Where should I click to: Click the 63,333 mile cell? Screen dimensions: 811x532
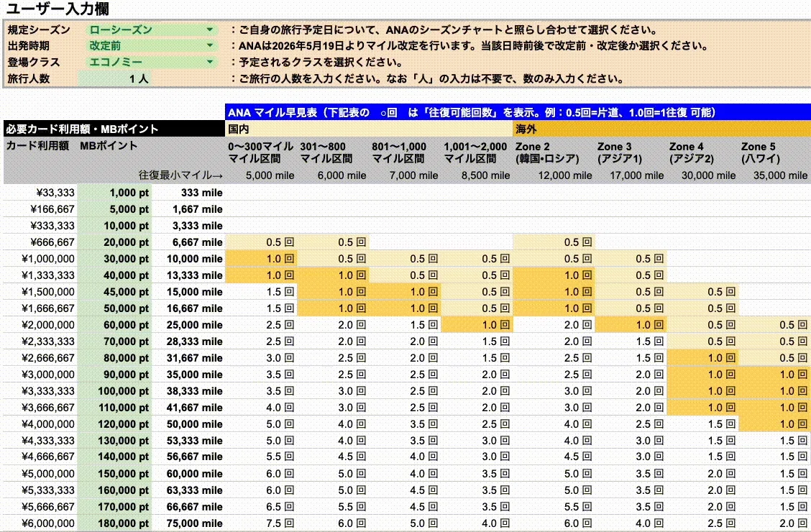tap(188, 490)
